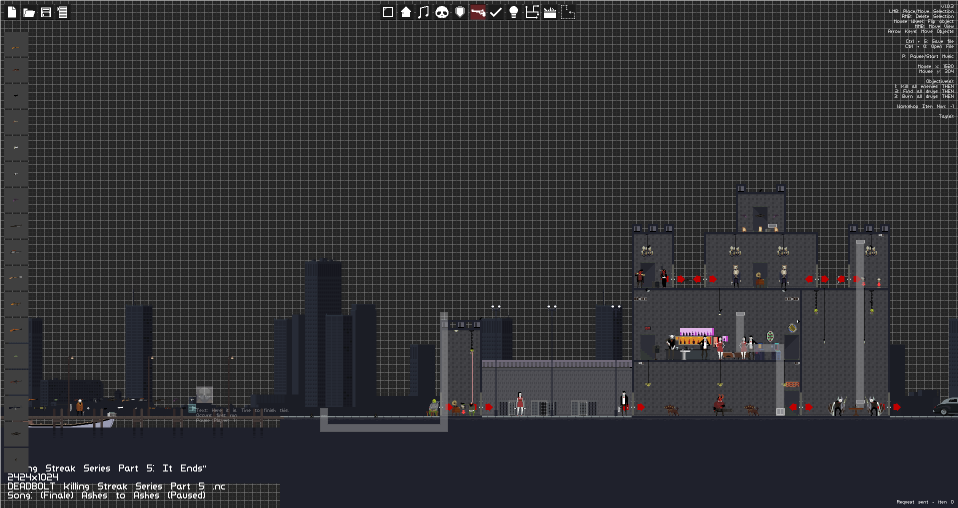
Task: Select the boat moored at the dock
Action: click(x=72, y=422)
